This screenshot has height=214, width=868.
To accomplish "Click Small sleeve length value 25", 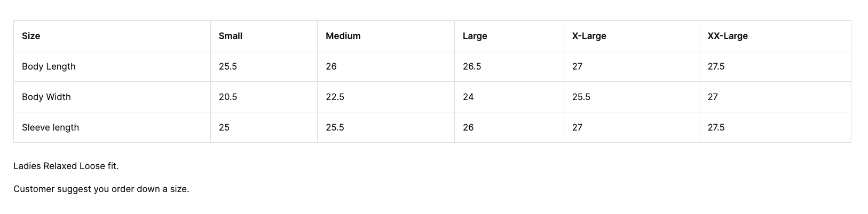I will (x=224, y=127).
